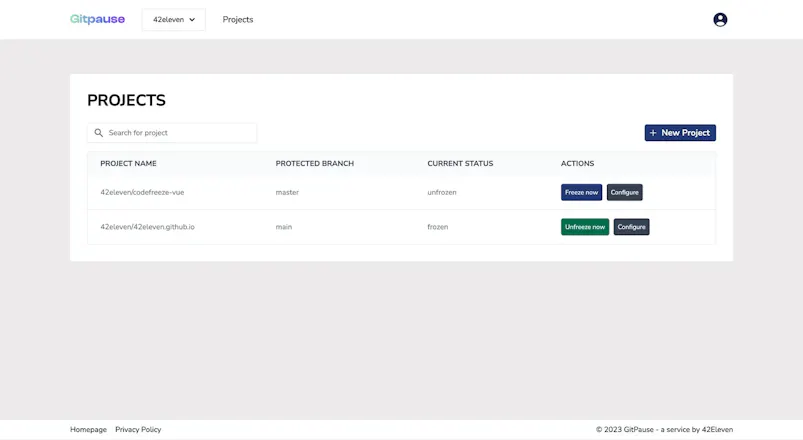Open the user account avatar icon
The image size is (803, 440).
click(720, 19)
